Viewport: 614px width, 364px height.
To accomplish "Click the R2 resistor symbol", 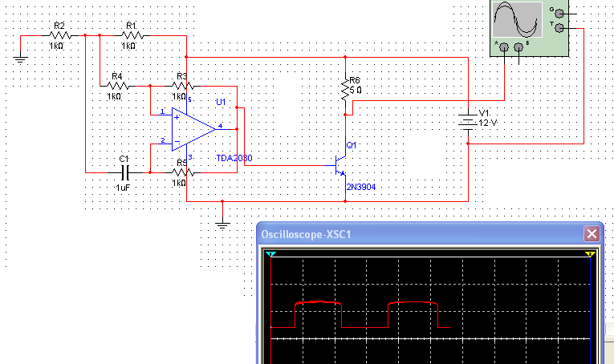I will pos(60,35).
